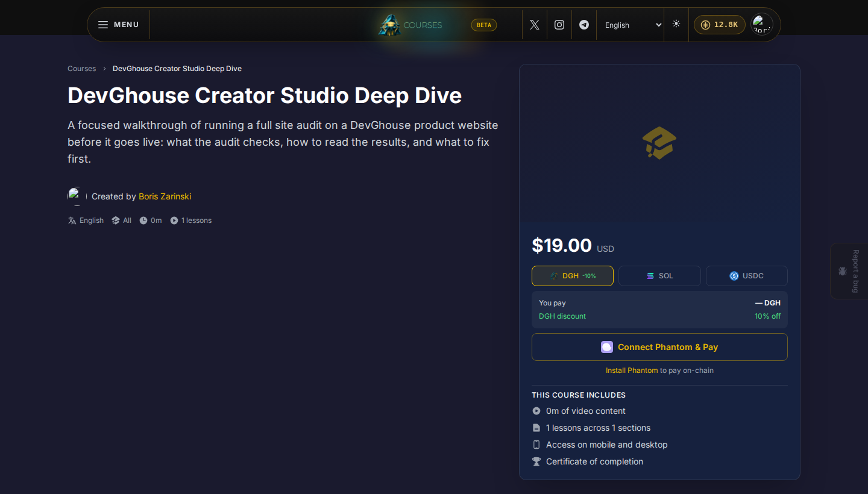Click the clock icon beside 0m
Viewport: 868px width, 494px height.
coord(143,220)
